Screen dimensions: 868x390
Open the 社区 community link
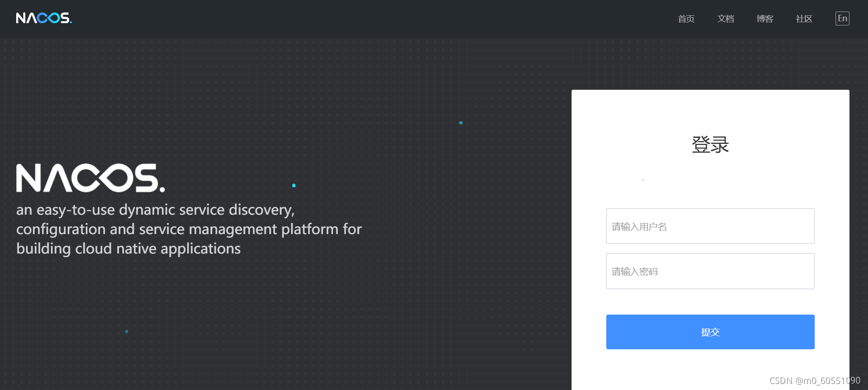point(804,19)
